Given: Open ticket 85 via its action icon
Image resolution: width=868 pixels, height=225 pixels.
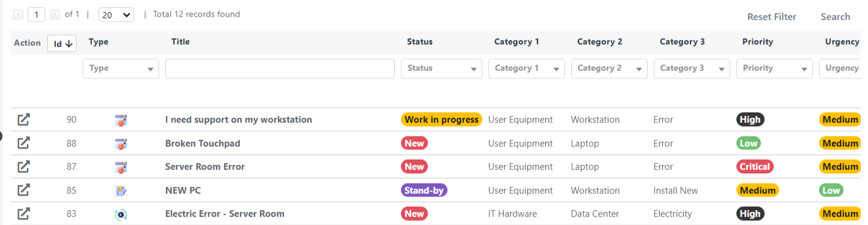Looking at the screenshot, I should pos(23,190).
